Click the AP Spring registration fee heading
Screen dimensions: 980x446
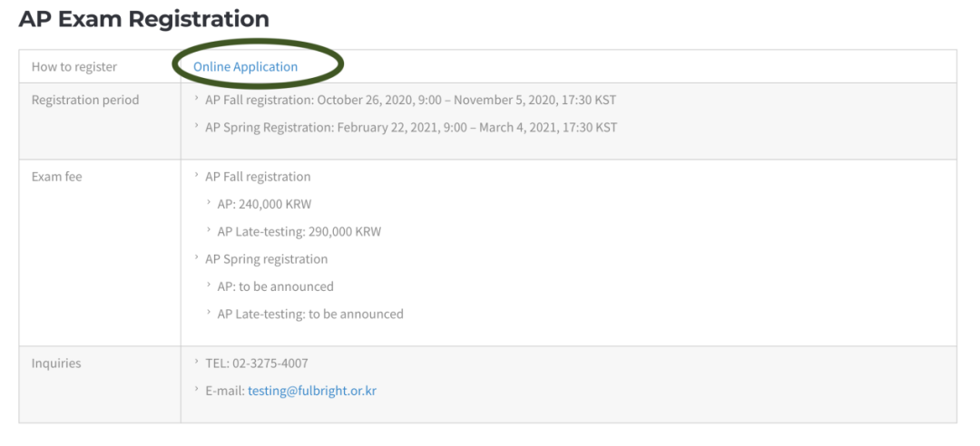pyautogui.click(x=266, y=259)
